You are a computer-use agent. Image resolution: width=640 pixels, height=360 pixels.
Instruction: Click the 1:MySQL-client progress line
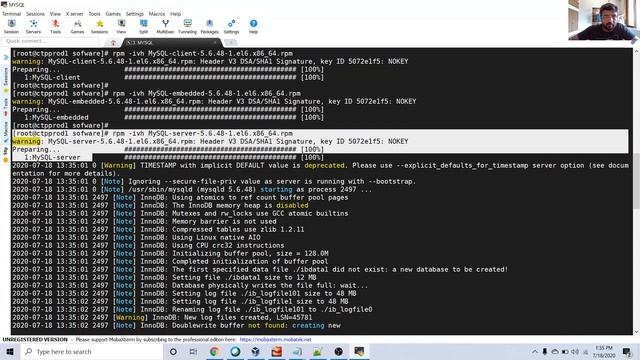tap(168, 78)
